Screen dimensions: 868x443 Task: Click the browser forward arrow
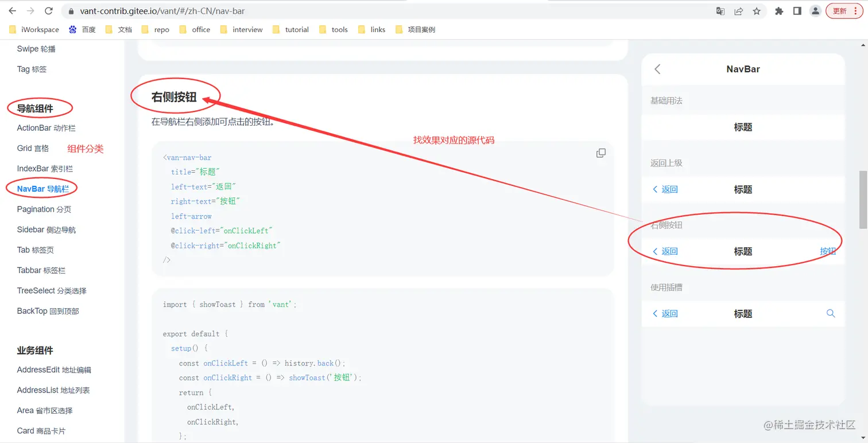click(x=30, y=11)
